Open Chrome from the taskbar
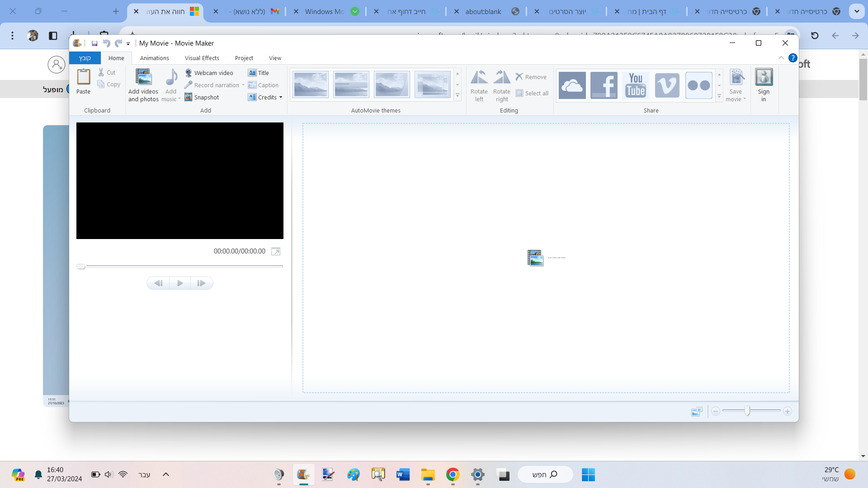The image size is (868, 488). [453, 474]
